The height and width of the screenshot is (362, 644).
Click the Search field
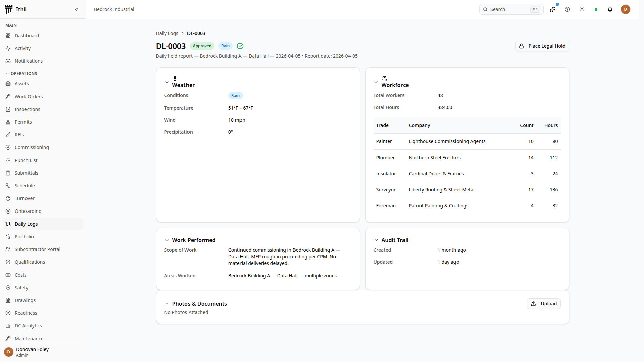pyautogui.click(x=511, y=9)
